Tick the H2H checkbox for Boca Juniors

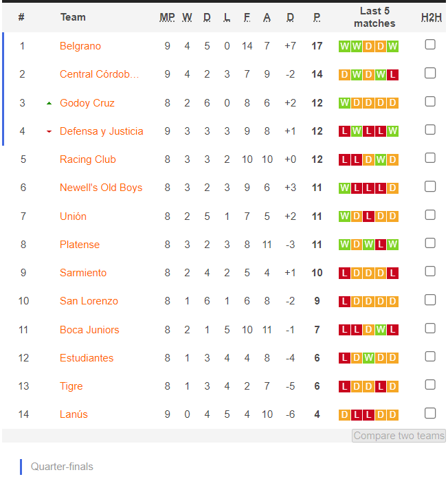[x=430, y=328]
